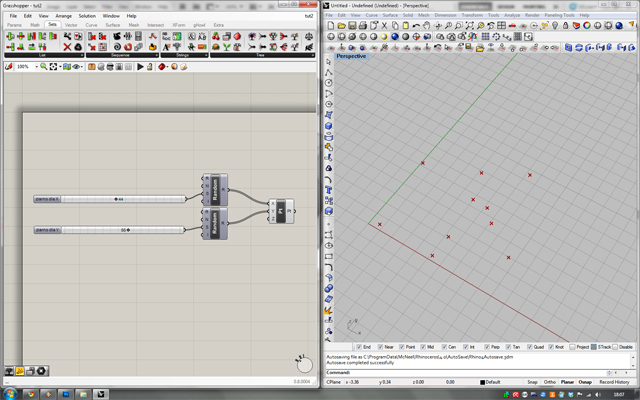
Task: Click the blue Render sphere in Rhino top toolbar
Action: [x=619, y=26]
